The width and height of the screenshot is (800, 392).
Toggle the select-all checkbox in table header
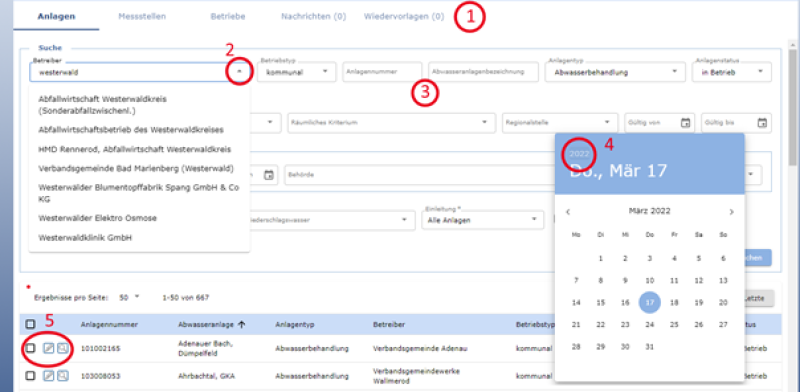pos(30,325)
